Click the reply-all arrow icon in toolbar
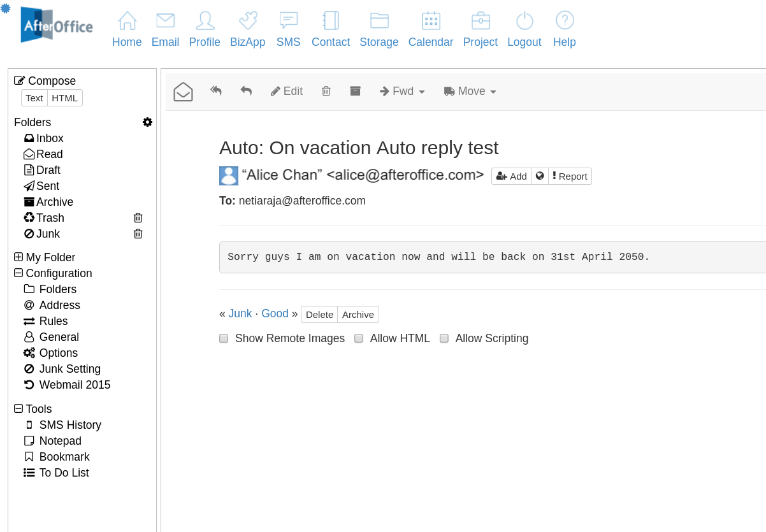766x532 pixels. [216, 91]
